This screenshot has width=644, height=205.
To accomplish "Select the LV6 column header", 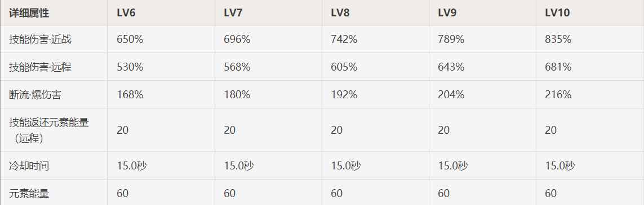I will point(126,13).
